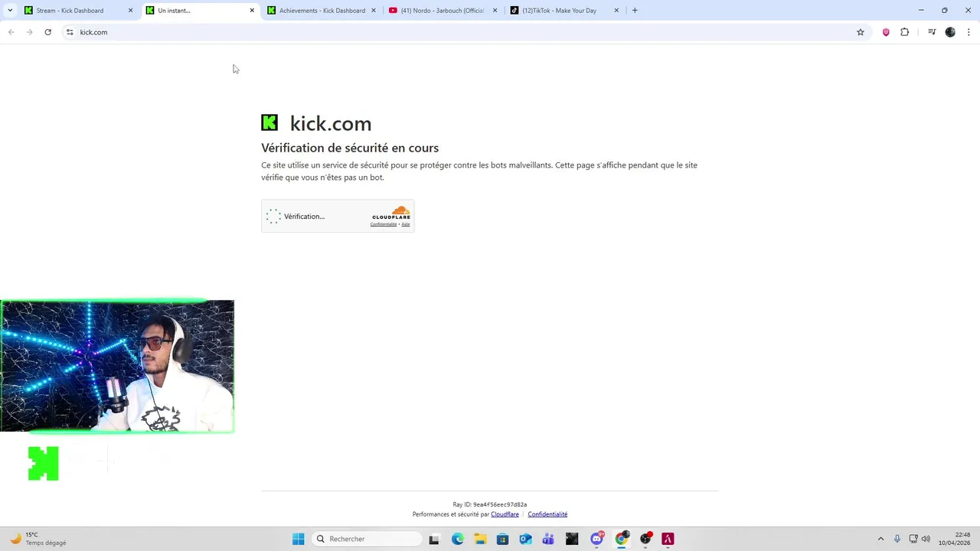Open the weather widget showing 15°C
Image resolution: width=980 pixels, height=551 pixels.
pyautogui.click(x=38, y=539)
